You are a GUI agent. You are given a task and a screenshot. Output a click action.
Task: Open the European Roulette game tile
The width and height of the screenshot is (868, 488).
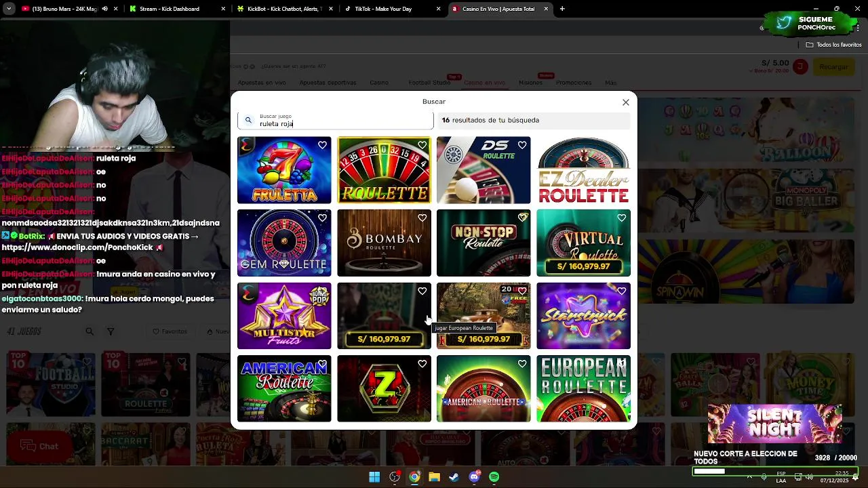(583, 388)
